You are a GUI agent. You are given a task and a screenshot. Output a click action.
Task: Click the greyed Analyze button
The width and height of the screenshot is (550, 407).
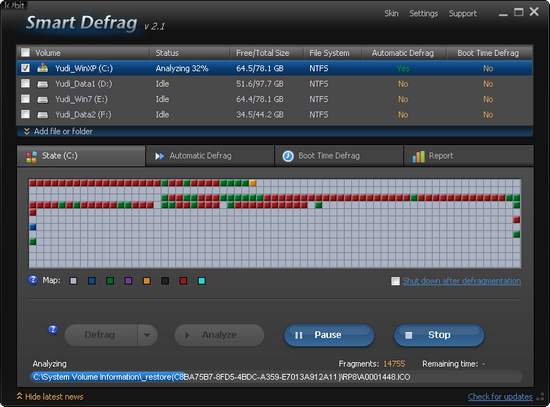219,335
